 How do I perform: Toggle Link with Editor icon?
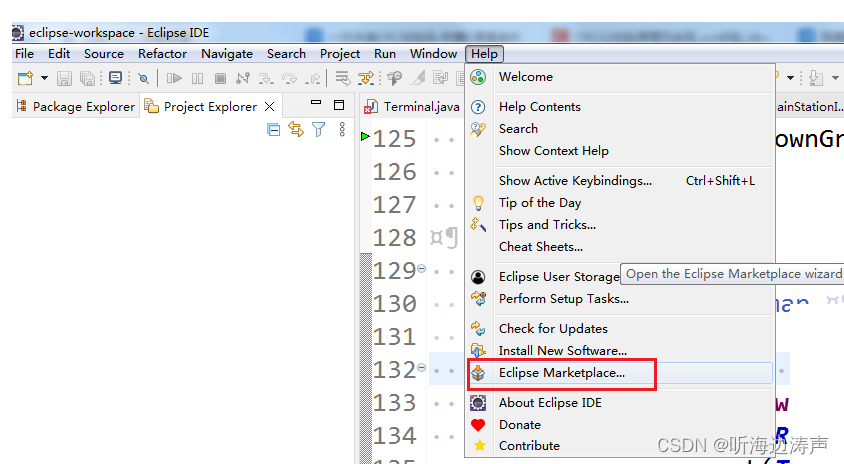coord(296,129)
